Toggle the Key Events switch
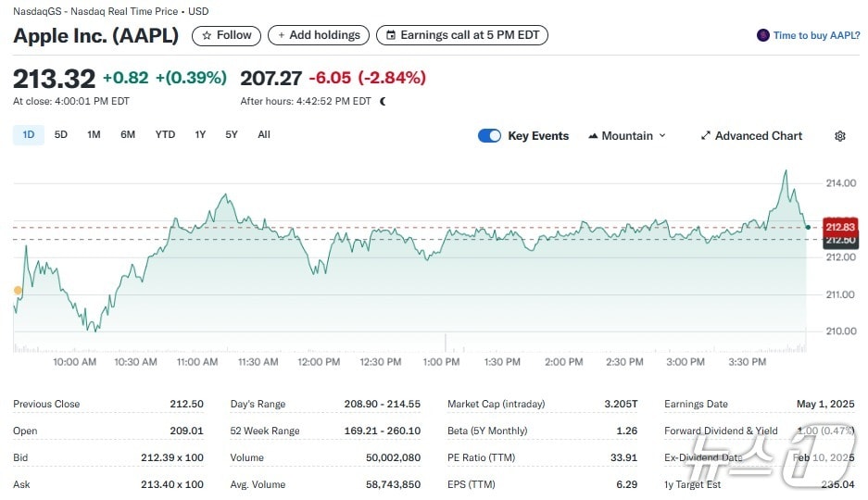This screenshot has height=500, width=868. [x=489, y=136]
